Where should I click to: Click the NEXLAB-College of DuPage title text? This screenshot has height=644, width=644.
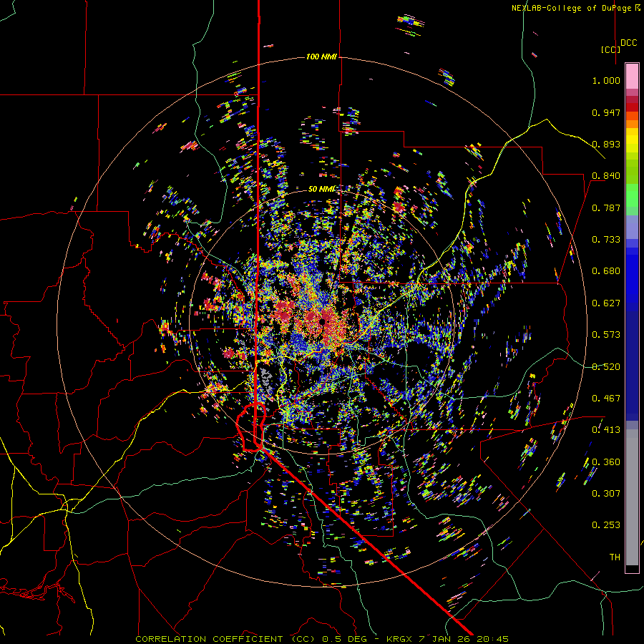(x=575, y=8)
